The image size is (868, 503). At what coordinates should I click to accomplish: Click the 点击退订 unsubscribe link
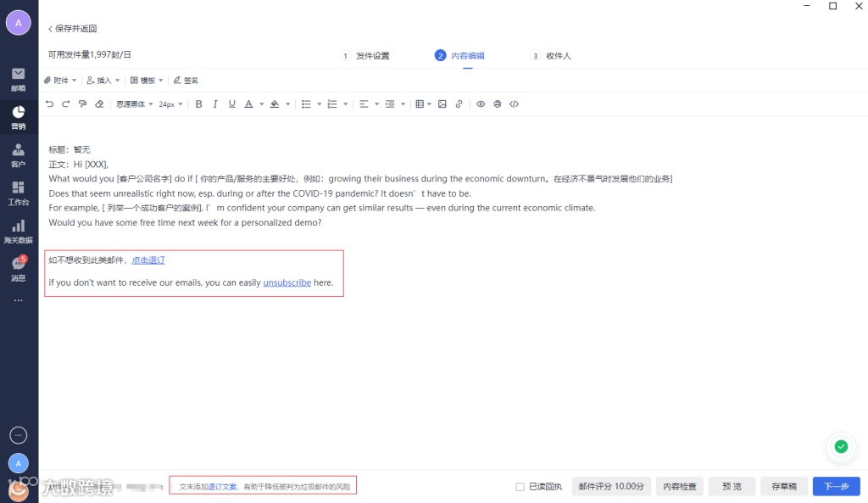[x=148, y=260]
